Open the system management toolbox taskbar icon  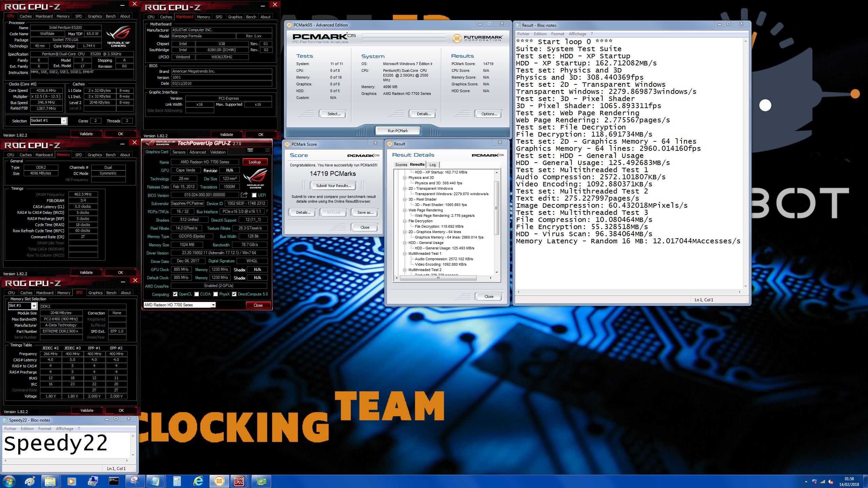(93, 481)
